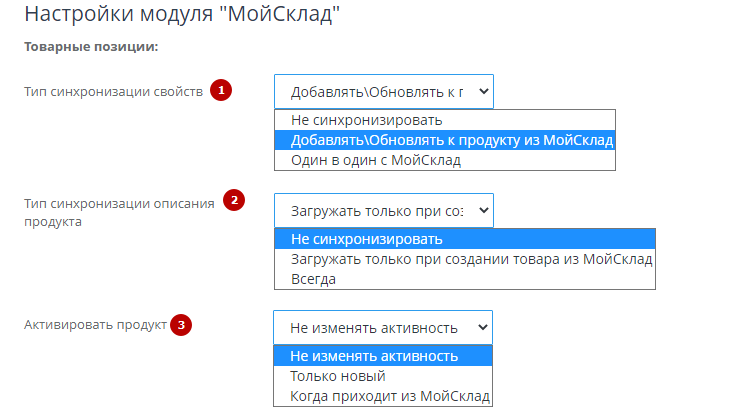
Task: Click the 'Активировать продукт' label
Action: click(x=95, y=325)
